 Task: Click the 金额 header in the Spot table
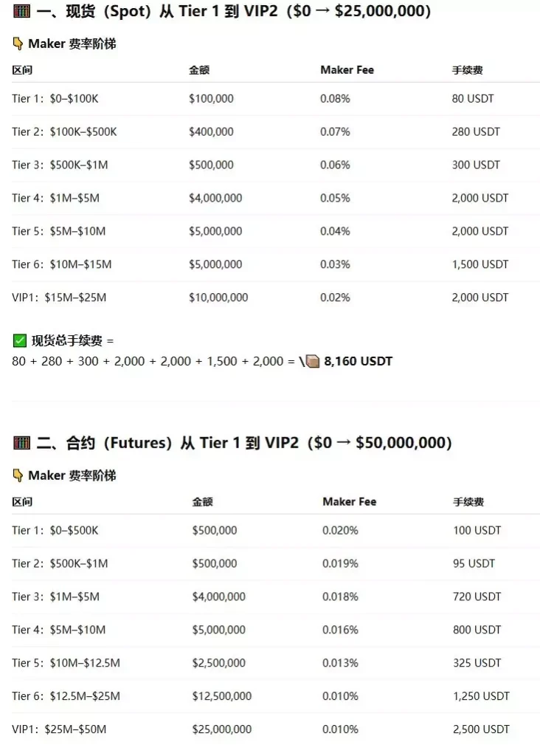199,70
